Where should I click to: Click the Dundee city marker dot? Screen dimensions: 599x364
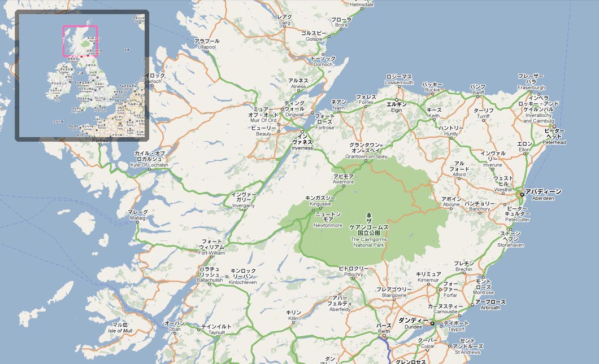point(432,323)
